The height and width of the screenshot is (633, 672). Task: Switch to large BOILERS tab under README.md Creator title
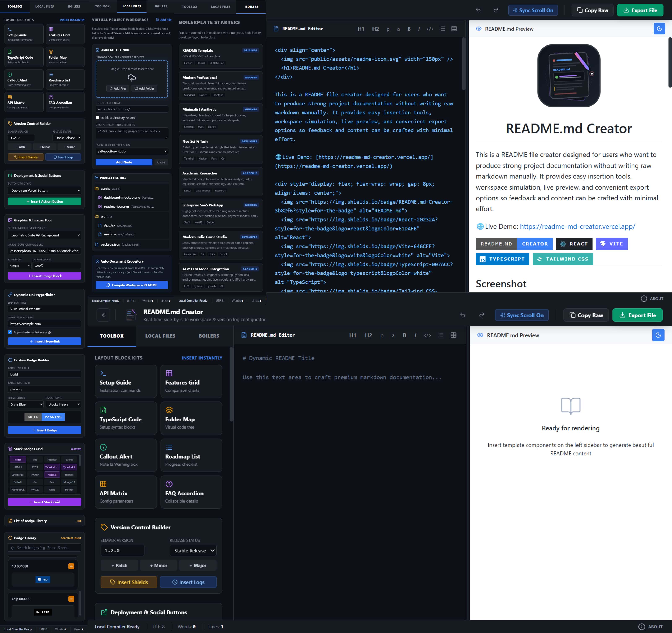[209, 336]
